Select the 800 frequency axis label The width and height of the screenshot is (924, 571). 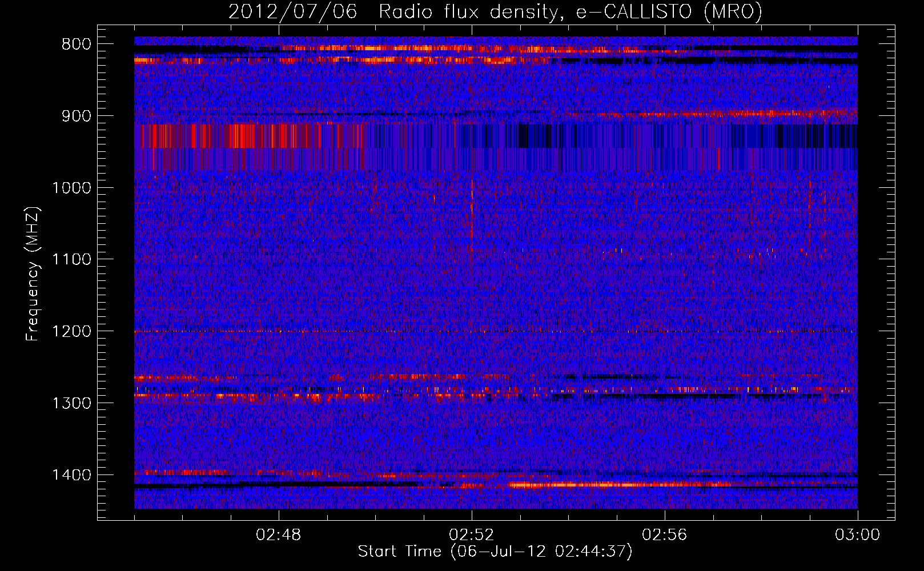click(x=77, y=44)
